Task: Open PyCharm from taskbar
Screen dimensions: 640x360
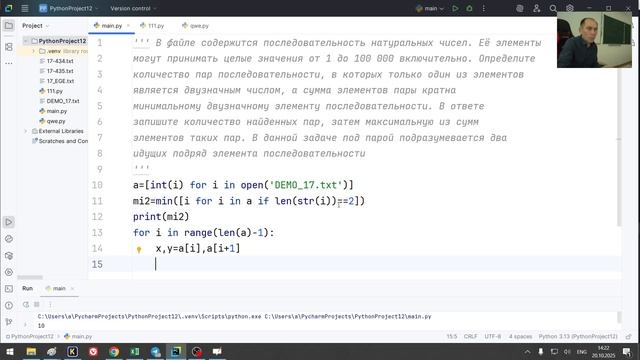Action: tap(176, 351)
